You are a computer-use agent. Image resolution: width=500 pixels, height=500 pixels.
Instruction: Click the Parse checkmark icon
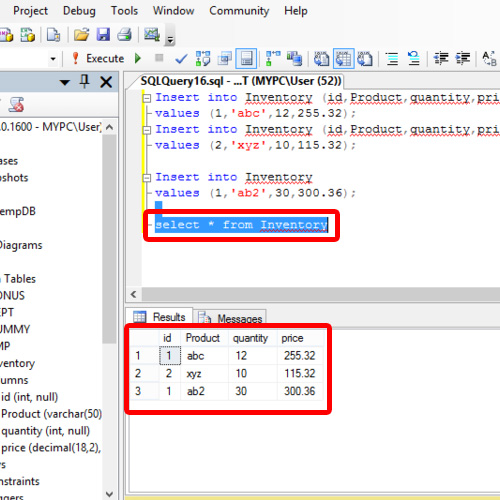[181, 59]
